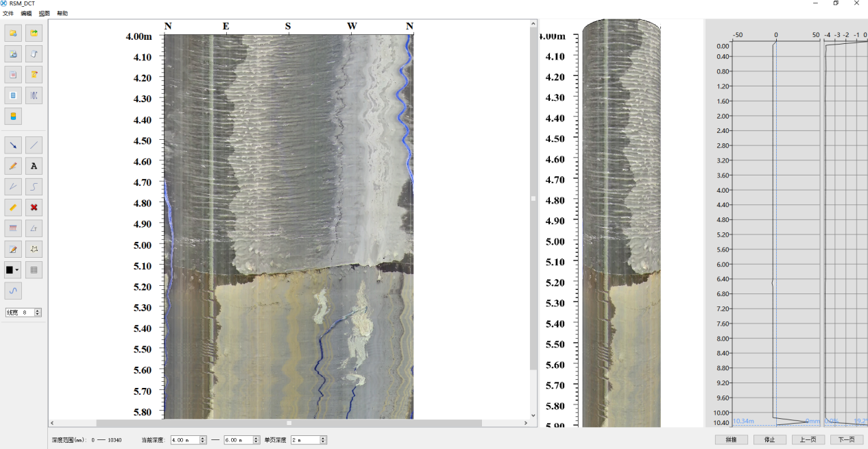
Task: Select the arrow drawing tool
Action: point(13,145)
